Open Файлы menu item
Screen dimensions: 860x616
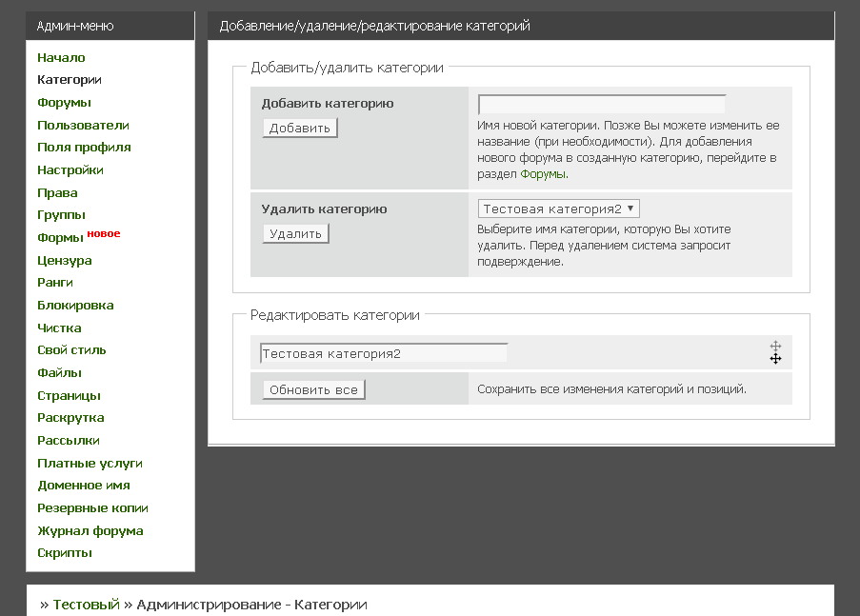59,373
